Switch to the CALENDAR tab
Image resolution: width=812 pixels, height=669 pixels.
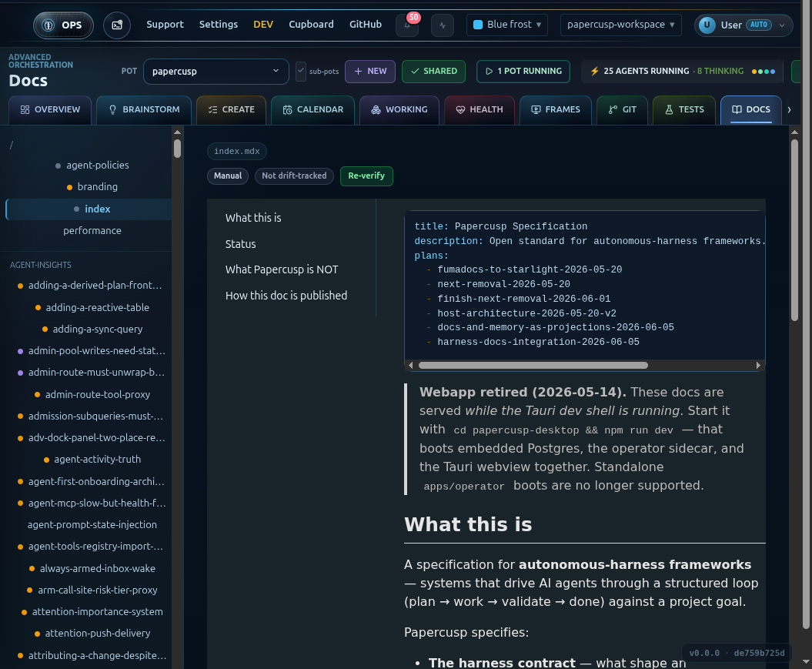tap(312, 110)
